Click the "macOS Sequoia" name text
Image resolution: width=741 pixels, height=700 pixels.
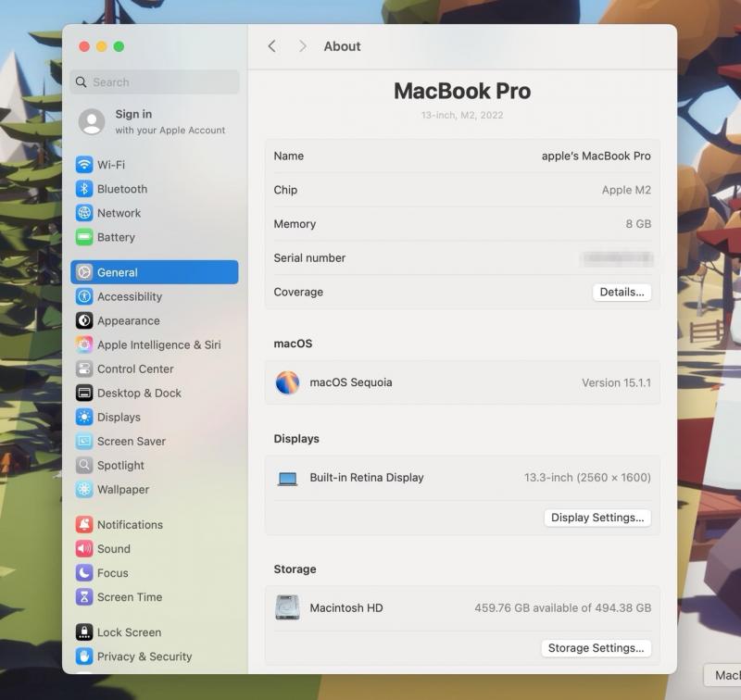point(351,382)
